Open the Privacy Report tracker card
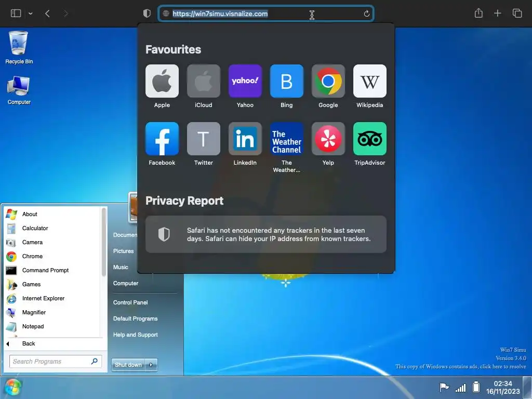Image resolution: width=532 pixels, height=399 pixels. point(265,234)
